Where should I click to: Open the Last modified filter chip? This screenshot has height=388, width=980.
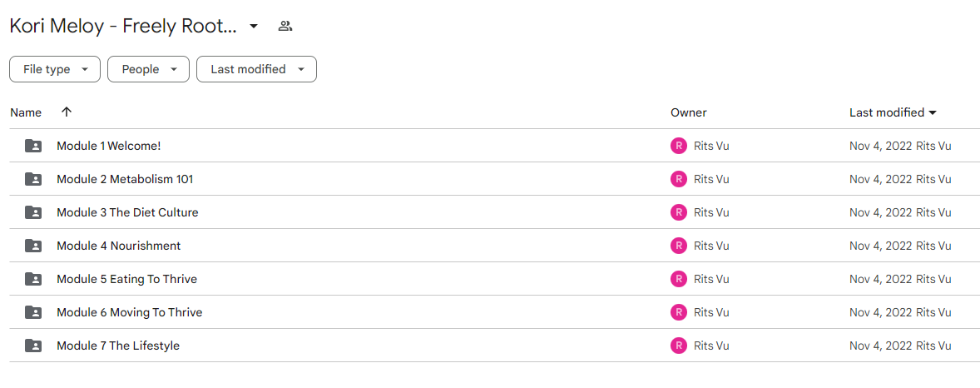pos(256,69)
